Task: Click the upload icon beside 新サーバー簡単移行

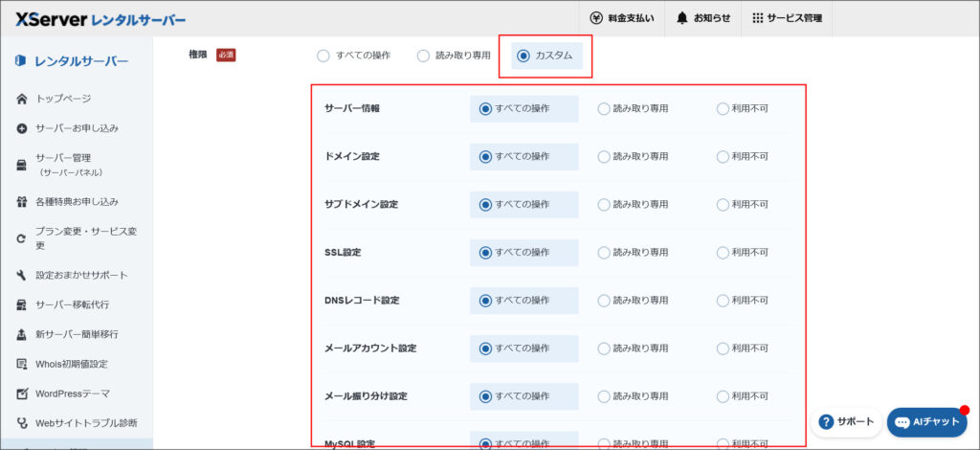Action: pyautogui.click(x=22, y=334)
